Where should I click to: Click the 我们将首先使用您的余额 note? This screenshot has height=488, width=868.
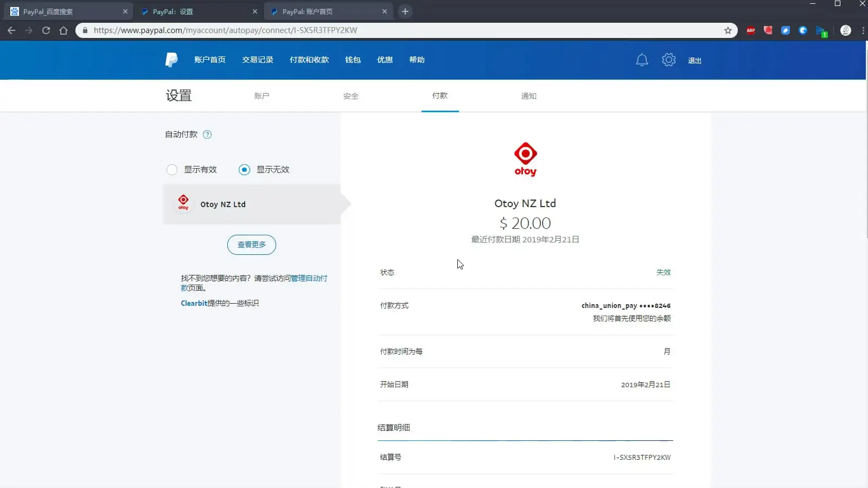[631, 319]
